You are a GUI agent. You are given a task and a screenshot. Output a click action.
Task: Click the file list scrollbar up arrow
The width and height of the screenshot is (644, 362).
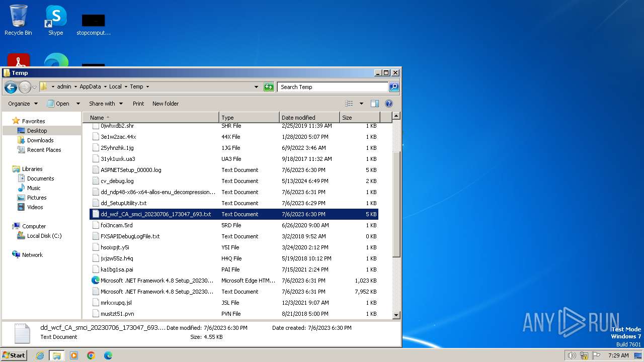click(396, 116)
